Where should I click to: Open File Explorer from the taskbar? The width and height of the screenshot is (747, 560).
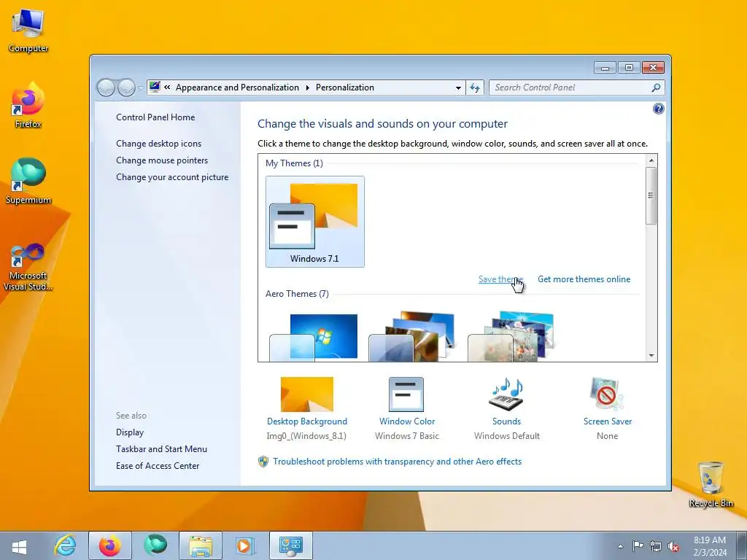pyautogui.click(x=201, y=545)
